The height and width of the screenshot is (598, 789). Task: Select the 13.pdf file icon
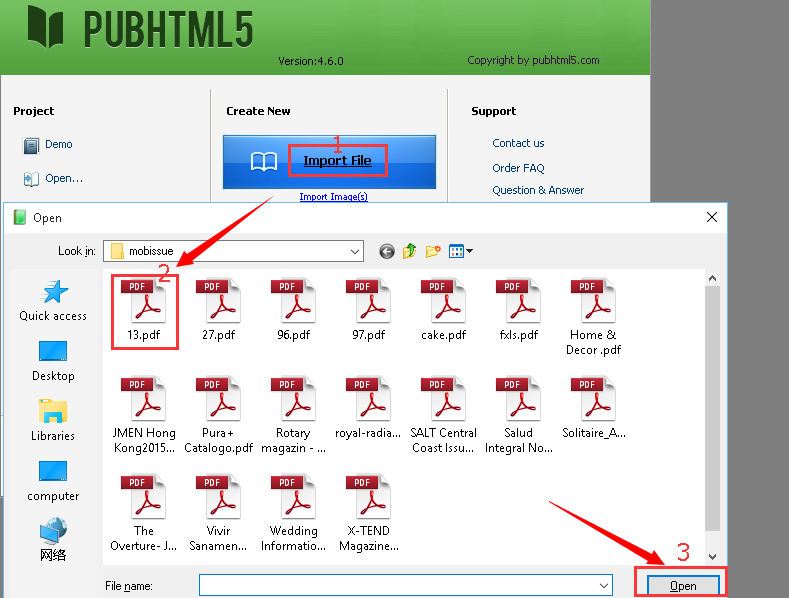[143, 301]
